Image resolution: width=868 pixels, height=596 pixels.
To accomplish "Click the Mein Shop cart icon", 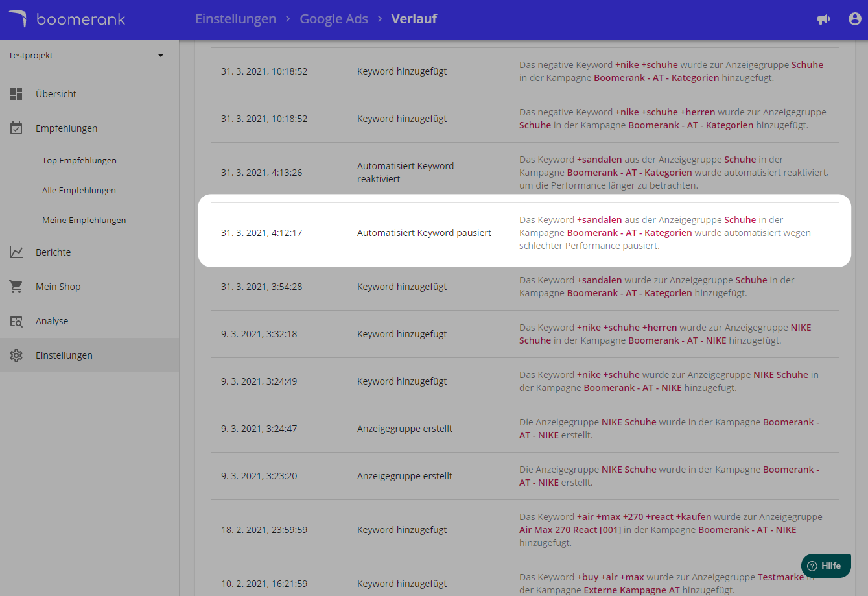I will tap(16, 287).
